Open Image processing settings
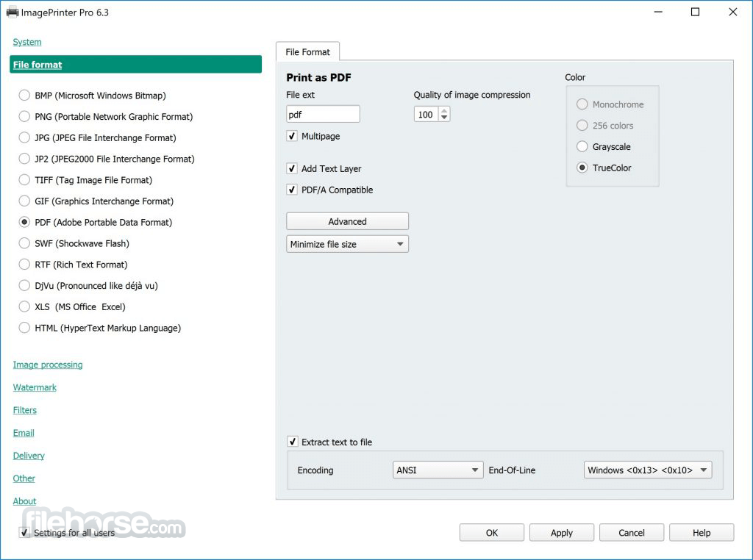The height and width of the screenshot is (560, 753). [48, 365]
